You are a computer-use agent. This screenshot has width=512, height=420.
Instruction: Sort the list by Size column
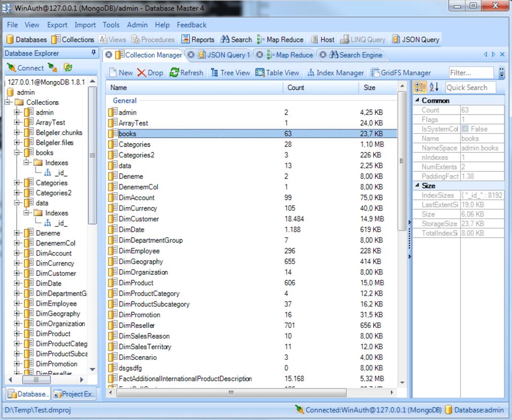(x=378, y=88)
